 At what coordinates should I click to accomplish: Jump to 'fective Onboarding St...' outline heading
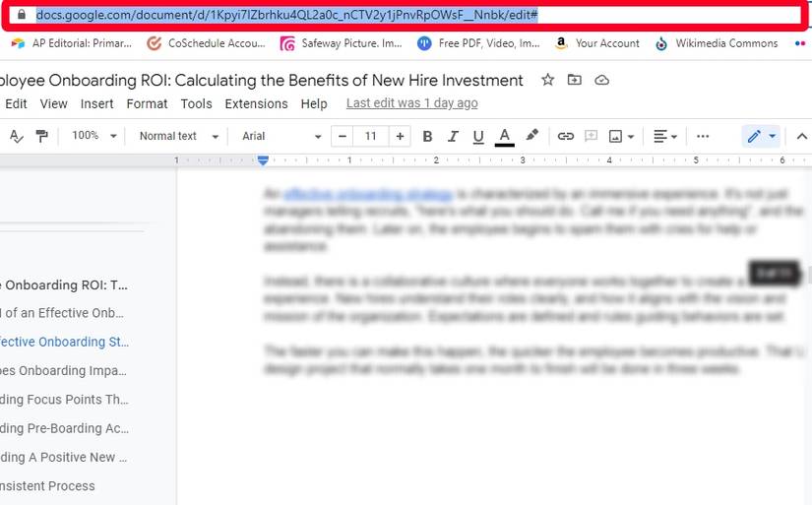click(65, 343)
